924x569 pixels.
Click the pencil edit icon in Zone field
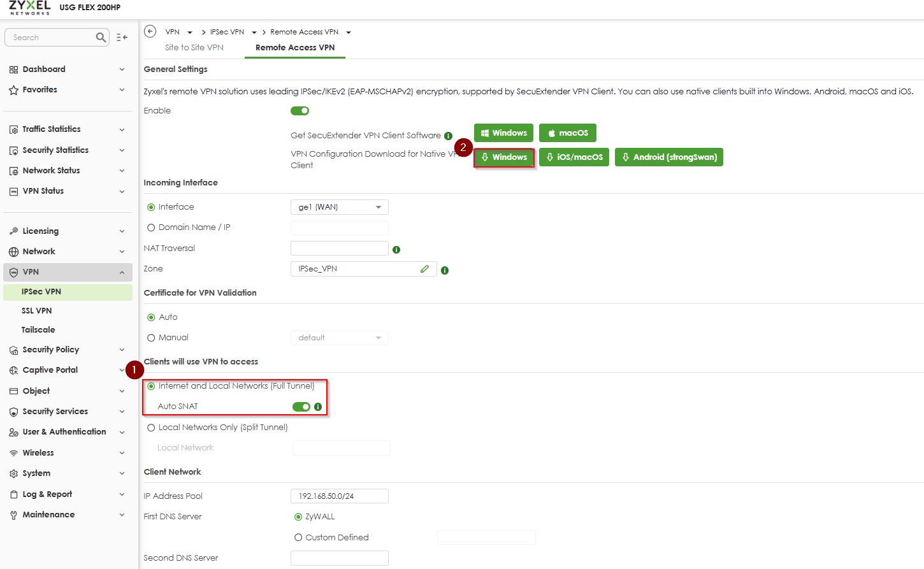(x=424, y=269)
